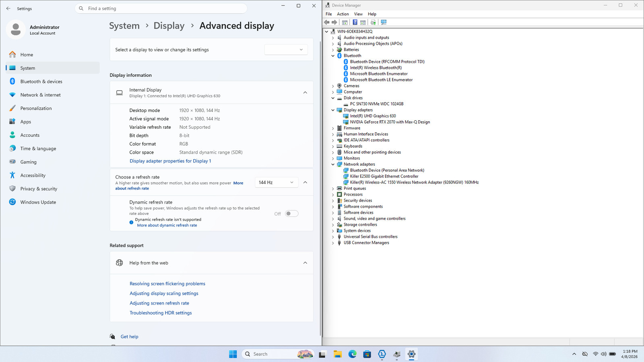Image resolution: width=644 pixels, height=362 pixels.
Task: Select WIN-6OEK834H32Q root computer node
Action: click(355, 31)
